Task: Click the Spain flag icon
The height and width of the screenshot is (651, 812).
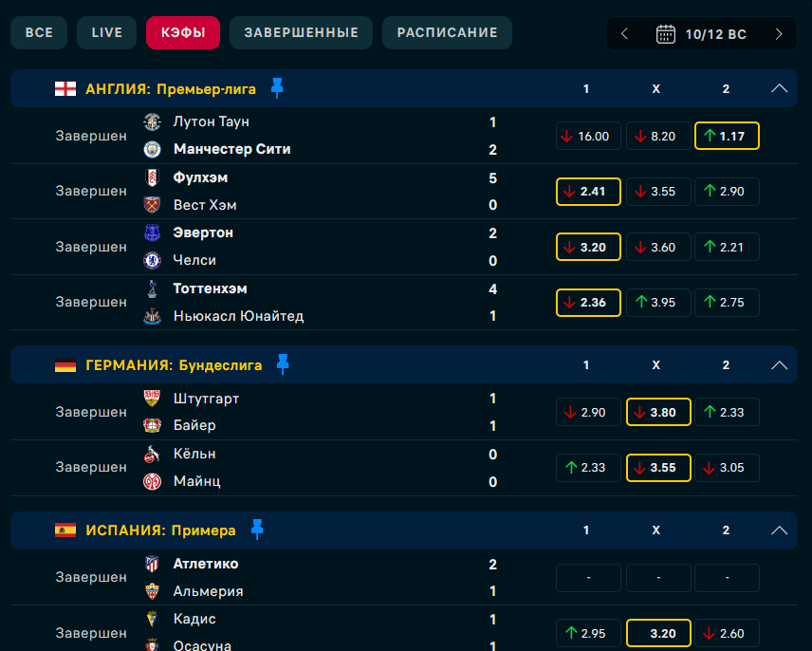Action: click(65, 530)
